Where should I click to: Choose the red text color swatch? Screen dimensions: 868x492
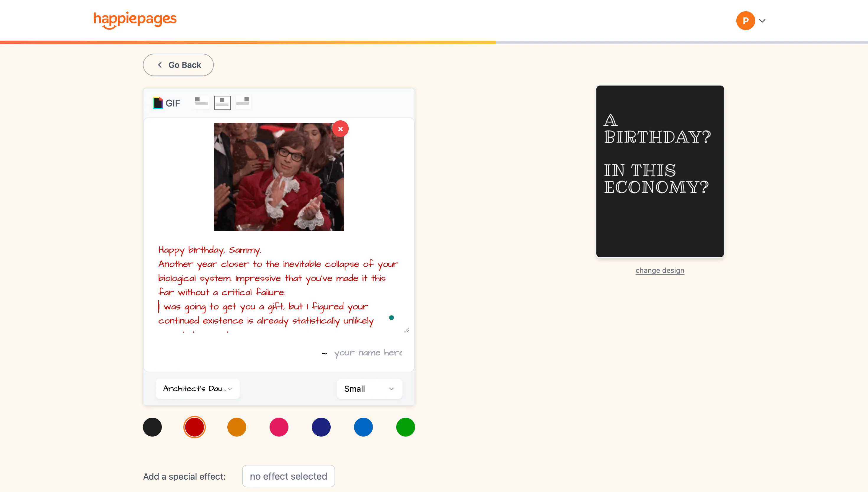pos(195,427)
